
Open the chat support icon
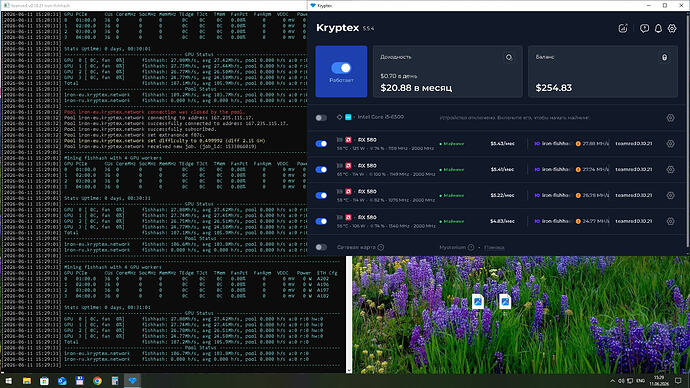point(644,29)
